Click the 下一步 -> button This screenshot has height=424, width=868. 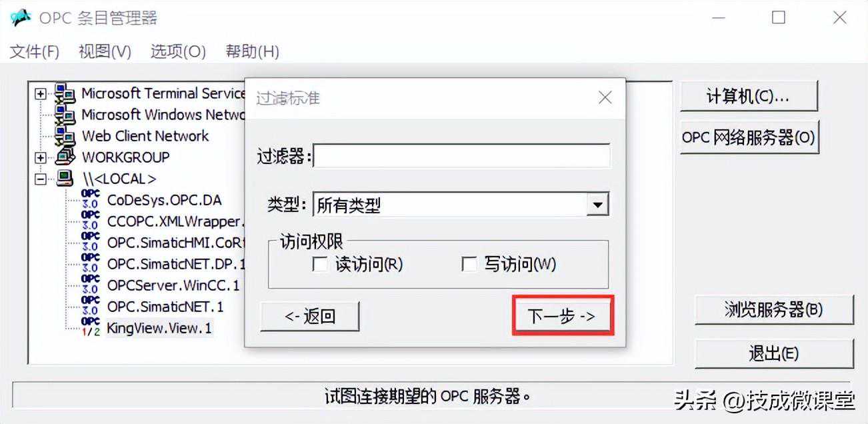point(562,316)
